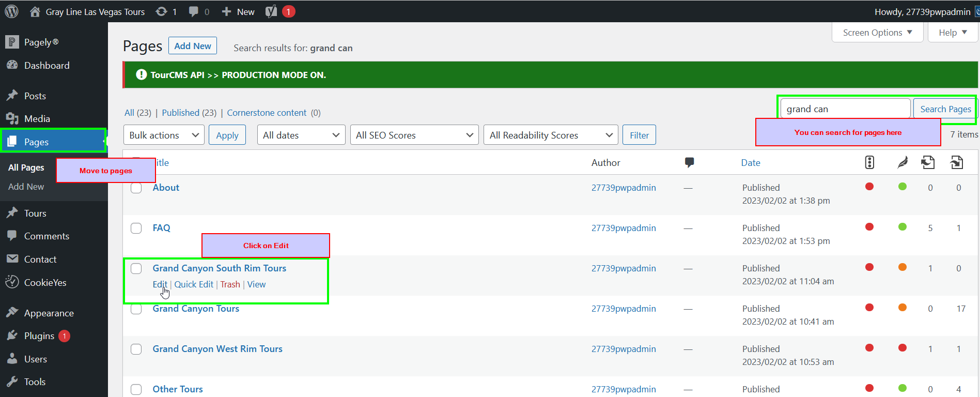Click author 27739pwpadmin in About row
The height and width of the screenshot is (397, 980).
coord(624,188)
